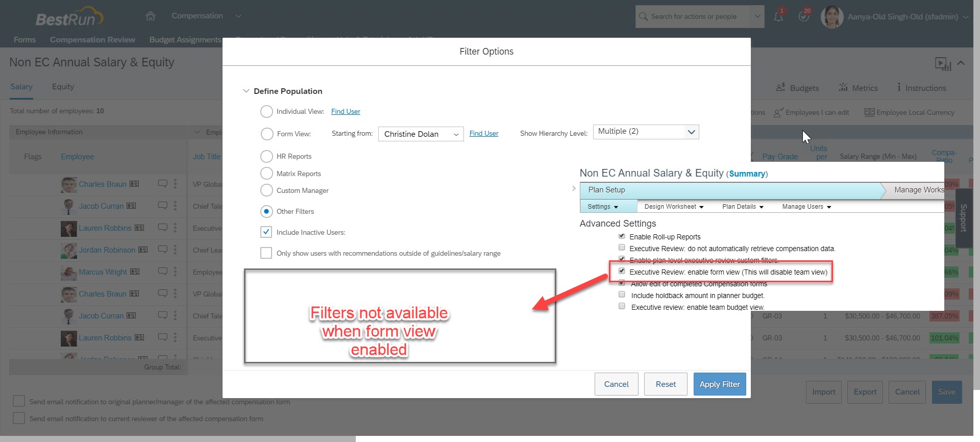
Task: Open Charles Braun employee name link first row
Action: tap(103, 184)
